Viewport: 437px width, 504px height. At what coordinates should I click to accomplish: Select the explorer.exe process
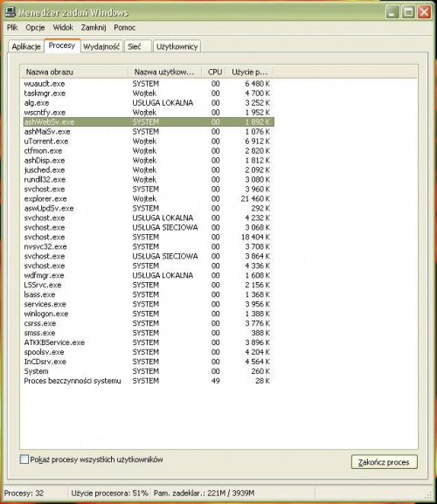148,199
